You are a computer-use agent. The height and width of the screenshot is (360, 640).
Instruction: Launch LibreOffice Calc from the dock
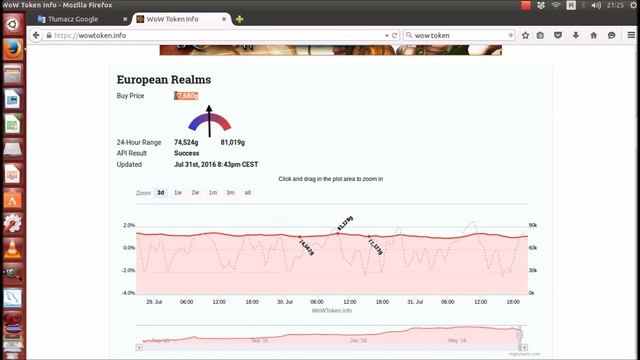pos(12,124)
